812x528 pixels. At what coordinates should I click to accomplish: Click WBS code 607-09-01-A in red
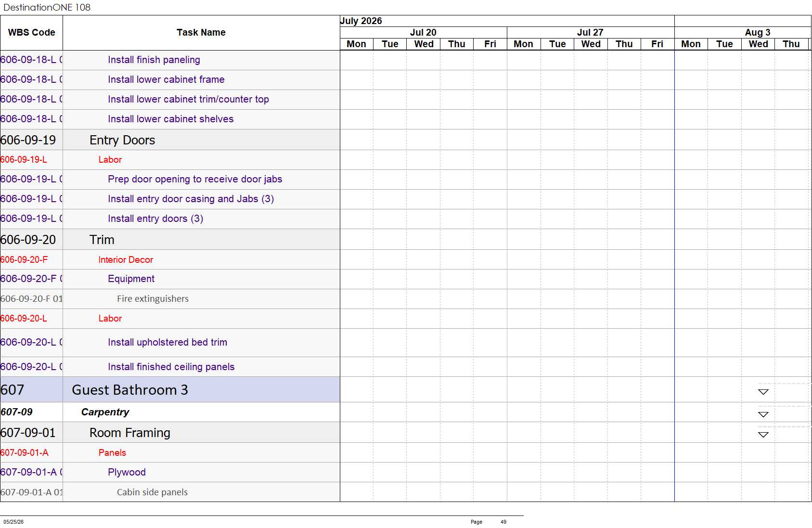pyautogui.click(x=25, y=453)
